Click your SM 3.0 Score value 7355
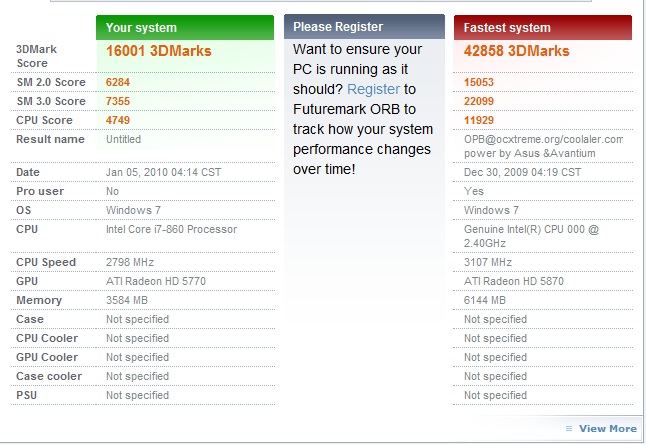This screenshot has height=445, width=646. point(118,101)
